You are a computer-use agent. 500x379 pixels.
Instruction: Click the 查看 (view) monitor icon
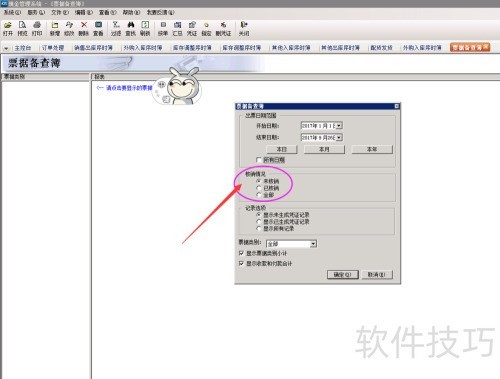[98, 25]
